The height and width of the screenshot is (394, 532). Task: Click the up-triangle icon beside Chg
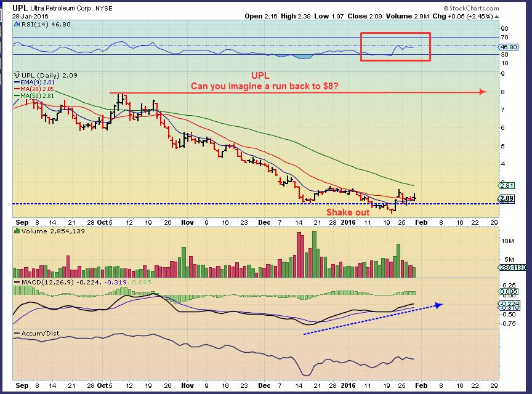coord(496,16)
